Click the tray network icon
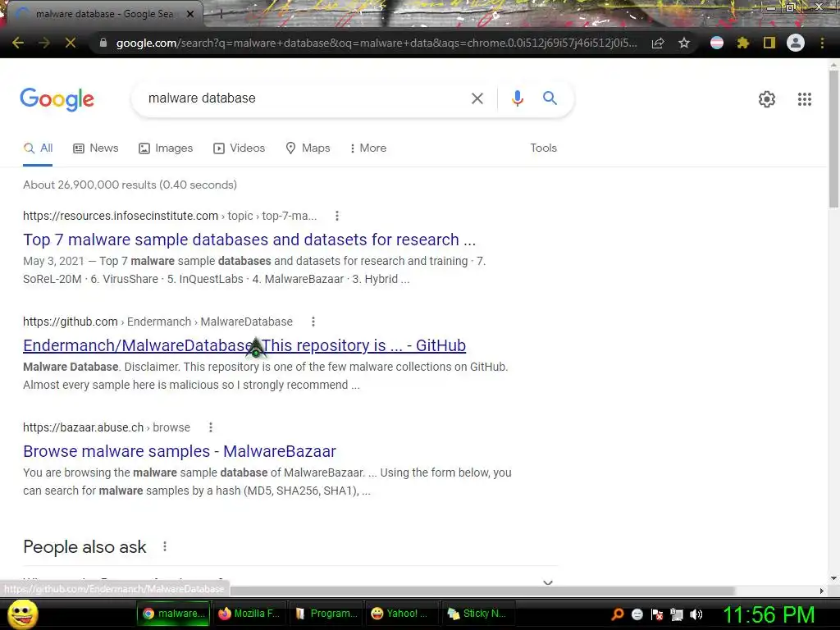The image size is (840, 630). click(677, 614)
